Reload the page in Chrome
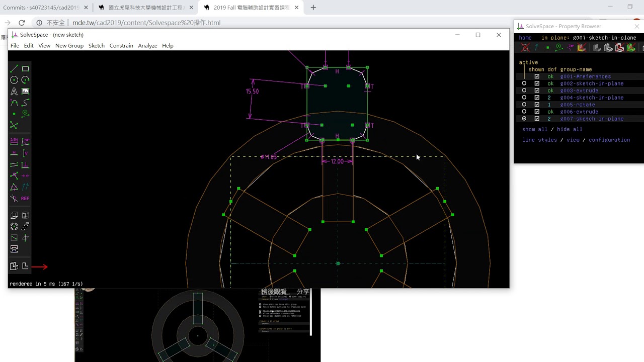 [x=22, y=23]
